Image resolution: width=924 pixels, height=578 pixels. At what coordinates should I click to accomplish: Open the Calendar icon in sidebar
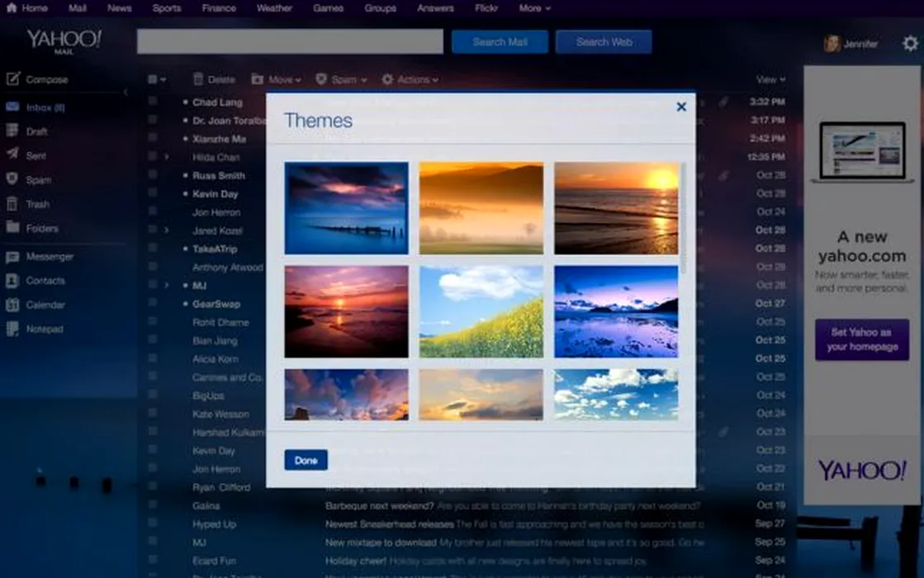[x=12, y=305]
